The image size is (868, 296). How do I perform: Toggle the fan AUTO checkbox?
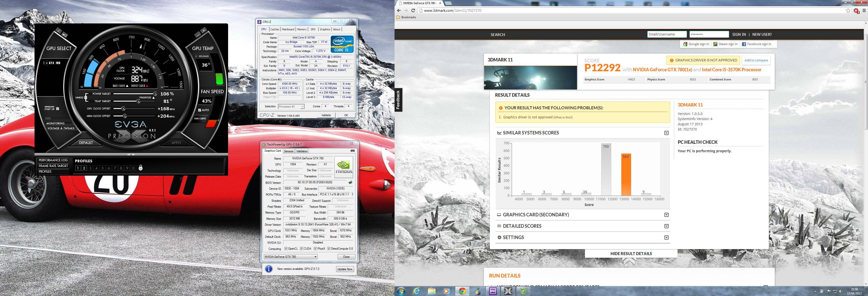point(199,110)
